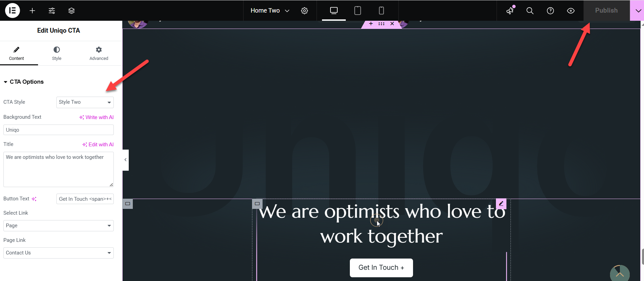Open the Finder search icon
644x281 pixels.
[530, 11]
